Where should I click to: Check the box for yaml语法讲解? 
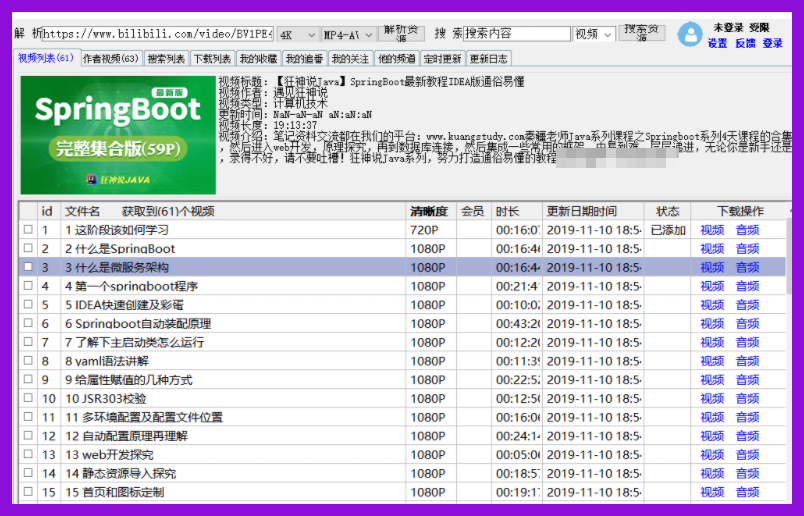pyautogui.click(x=28, y=361)
